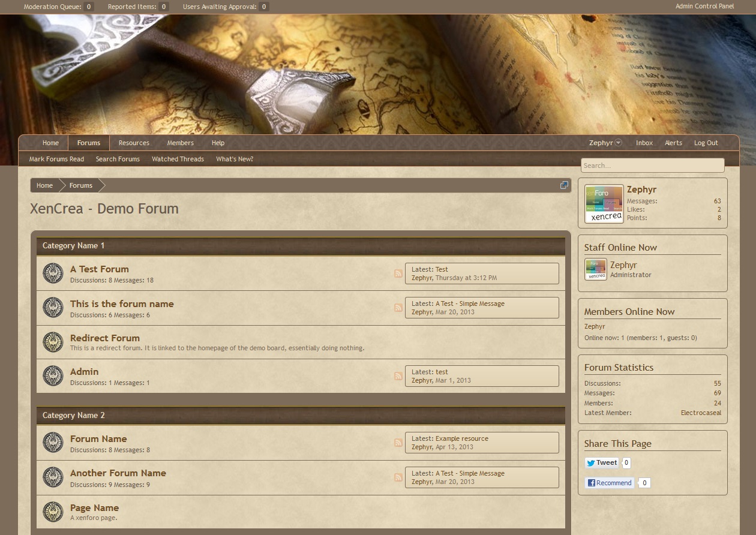Click forum status icon beside Page Name
The height and width of the screenshot is (535, 756).
click(x=53, y=512)
